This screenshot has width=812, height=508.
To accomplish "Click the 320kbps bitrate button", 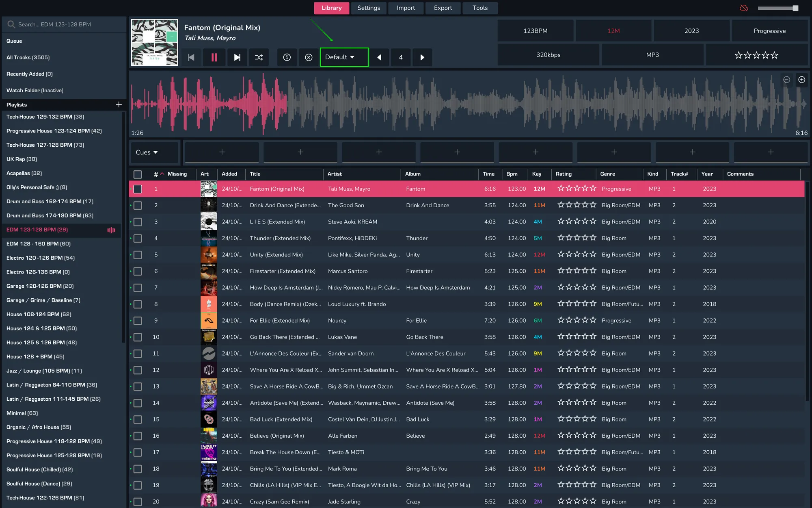I will pyautogui.click(x=548, y=54).
